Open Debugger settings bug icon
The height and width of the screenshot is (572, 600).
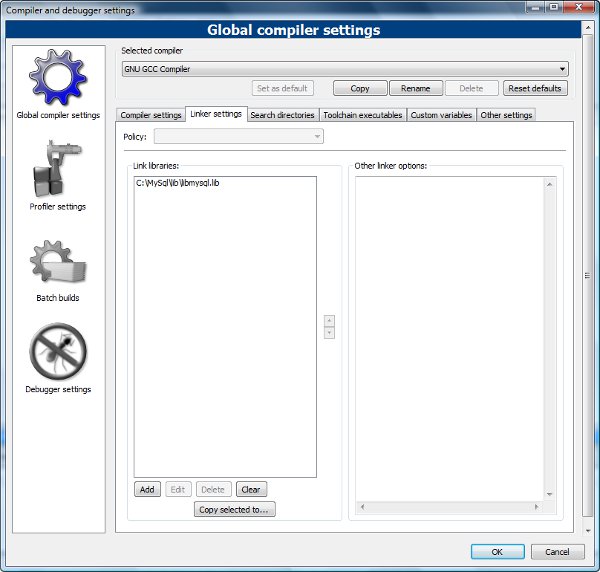coord(57,353)
